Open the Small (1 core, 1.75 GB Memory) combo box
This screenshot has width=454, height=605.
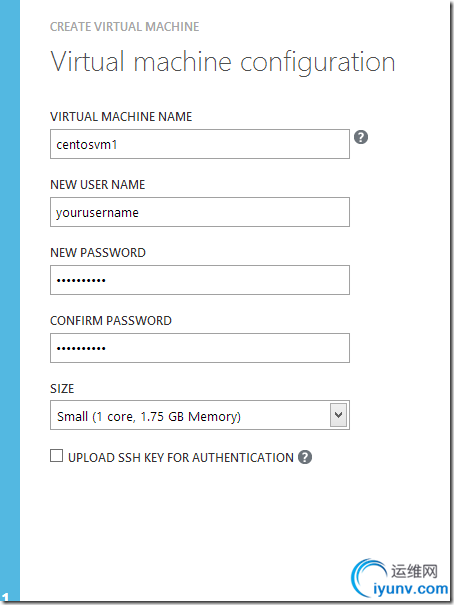pos(200,415)
